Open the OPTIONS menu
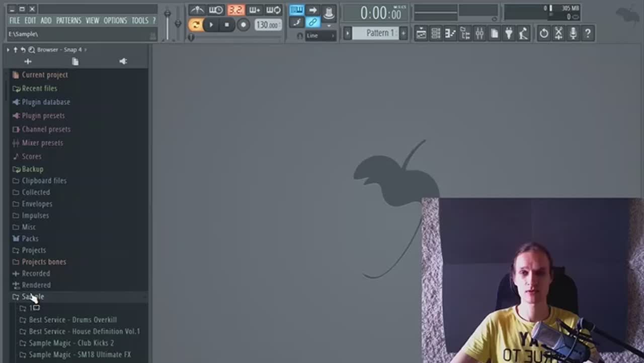Image resolution: width=644 pixels, height=363 pixels. click(115, 21)
